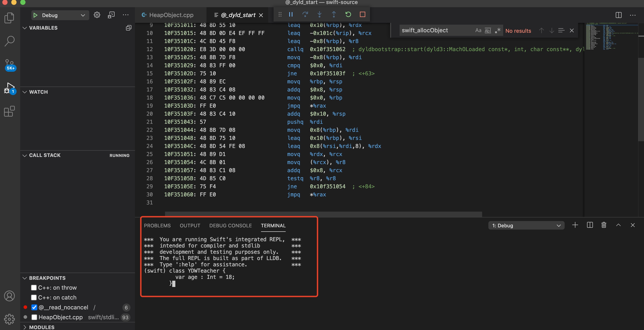Maximize the panel with the chevron up
Screen dimensions: 644x330
(x=618, y=225)
